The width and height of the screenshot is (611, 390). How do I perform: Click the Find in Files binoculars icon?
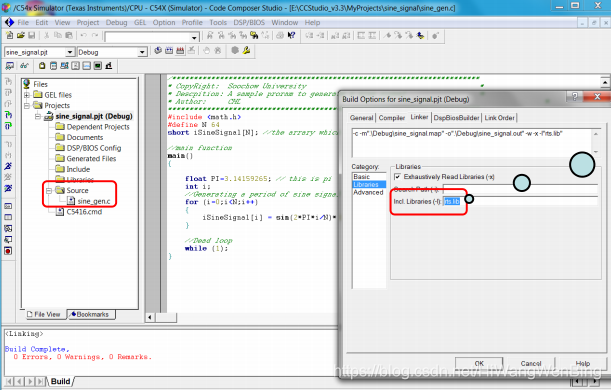[x=254, y=36]
